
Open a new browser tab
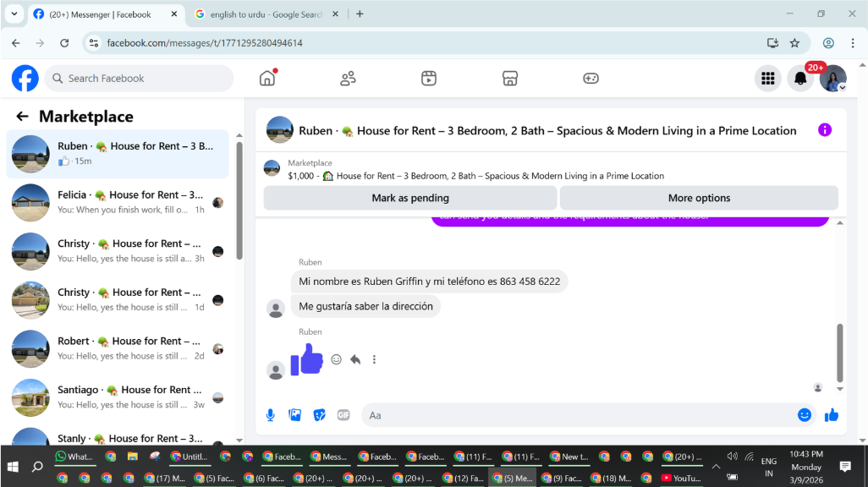pos(360,14)
